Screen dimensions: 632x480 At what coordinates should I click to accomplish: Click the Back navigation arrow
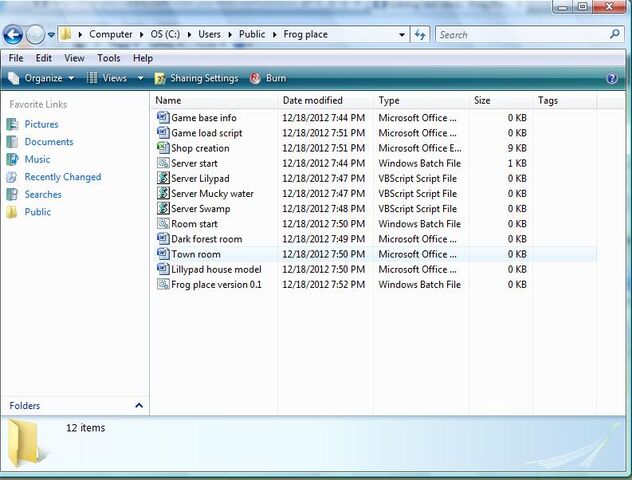(13, 35)
